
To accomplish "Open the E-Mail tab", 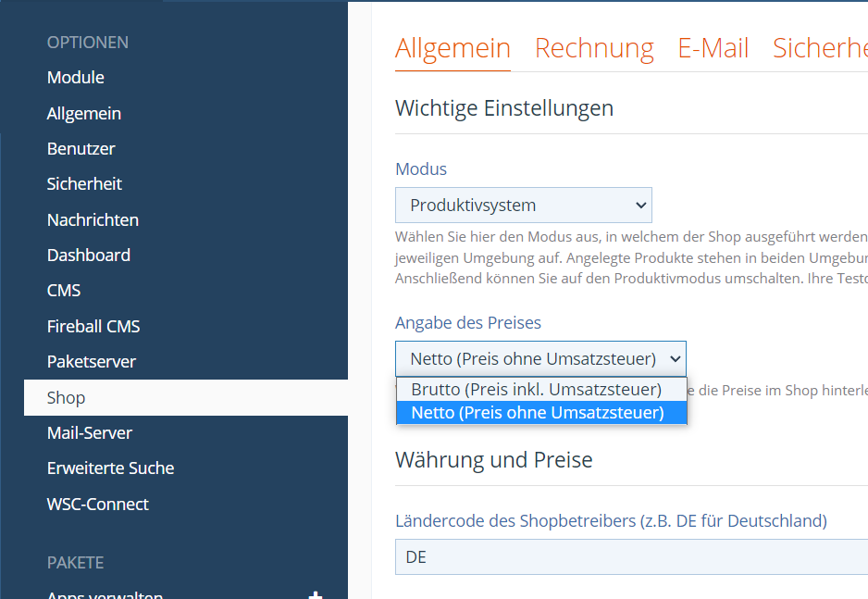I will tap(713, 48).
